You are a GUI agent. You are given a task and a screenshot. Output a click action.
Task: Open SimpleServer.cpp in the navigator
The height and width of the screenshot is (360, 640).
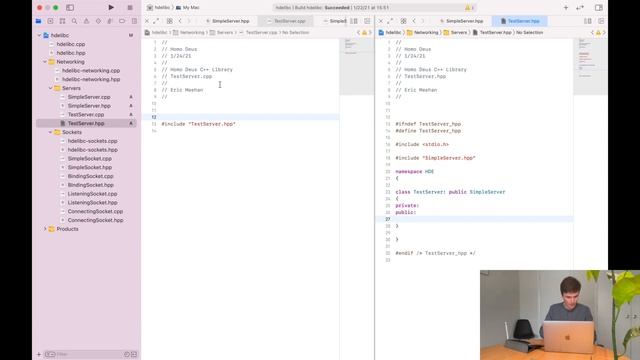pyautogui.click(x=89, y=97)
